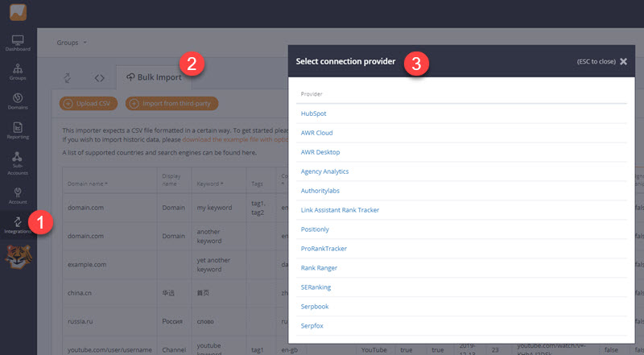
Task: Click the Upload CSV button
Action: point(87,103)
